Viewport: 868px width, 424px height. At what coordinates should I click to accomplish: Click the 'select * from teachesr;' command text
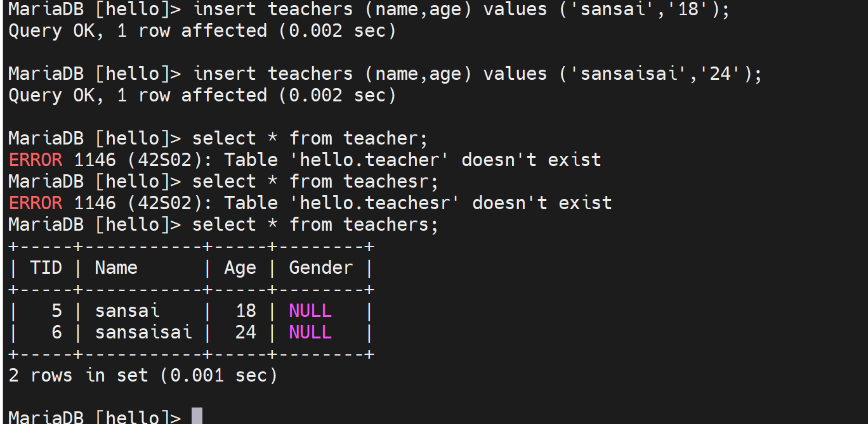coord(315,182)
